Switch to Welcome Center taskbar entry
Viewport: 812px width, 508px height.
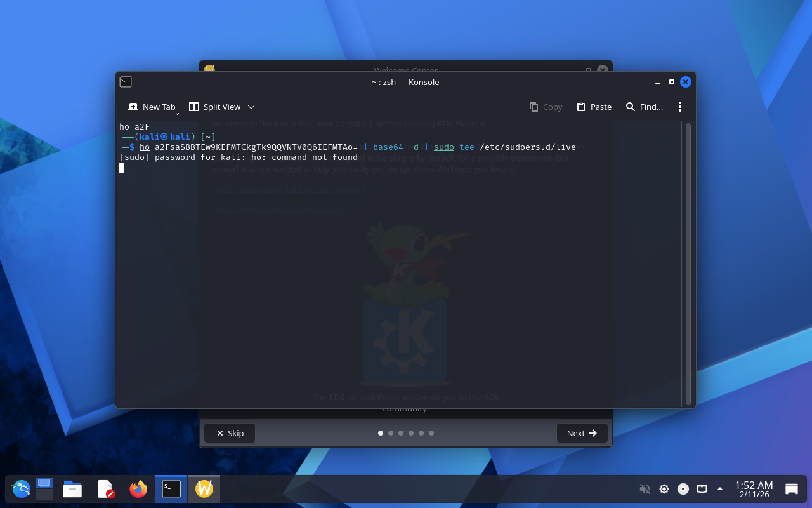pos(204,489)
